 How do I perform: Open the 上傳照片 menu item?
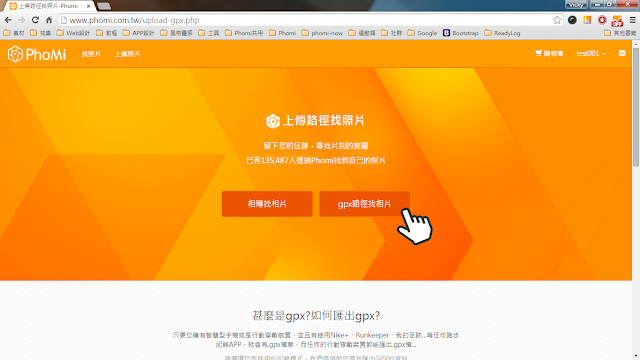(127, 54)
